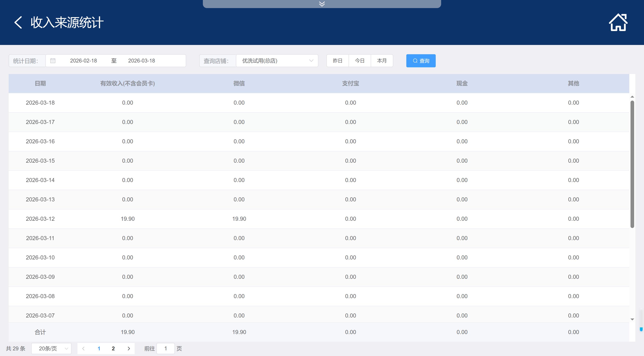Click page number 1 in pagination
Image resolution: width=644 pixels, height=356 pixels.
pyautogui.click(x=99, y=349)
